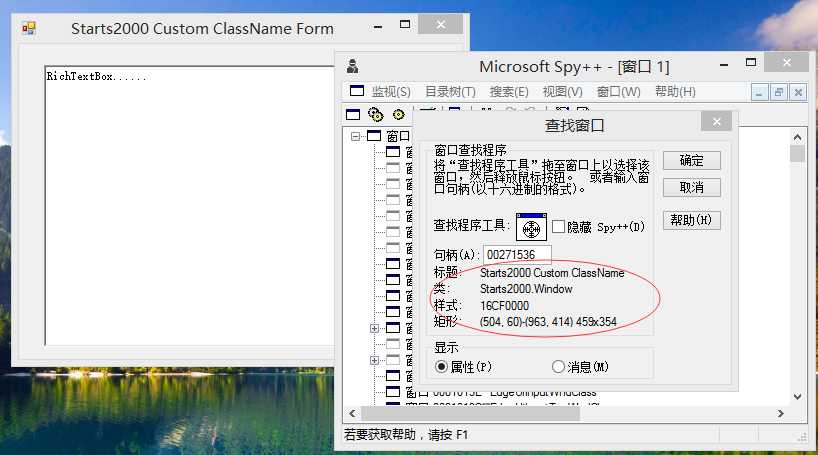Screen dimensions: 818x455
Task: Open the 帮助(H) menu in menu bar
Action: tap(675, 92)
